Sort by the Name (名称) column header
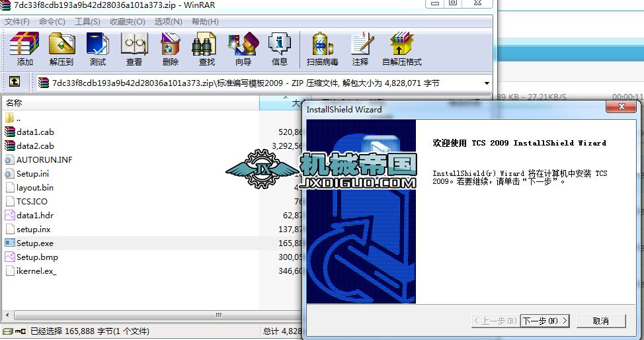Viewport: 644px width, 340px height. click(131, 103)
